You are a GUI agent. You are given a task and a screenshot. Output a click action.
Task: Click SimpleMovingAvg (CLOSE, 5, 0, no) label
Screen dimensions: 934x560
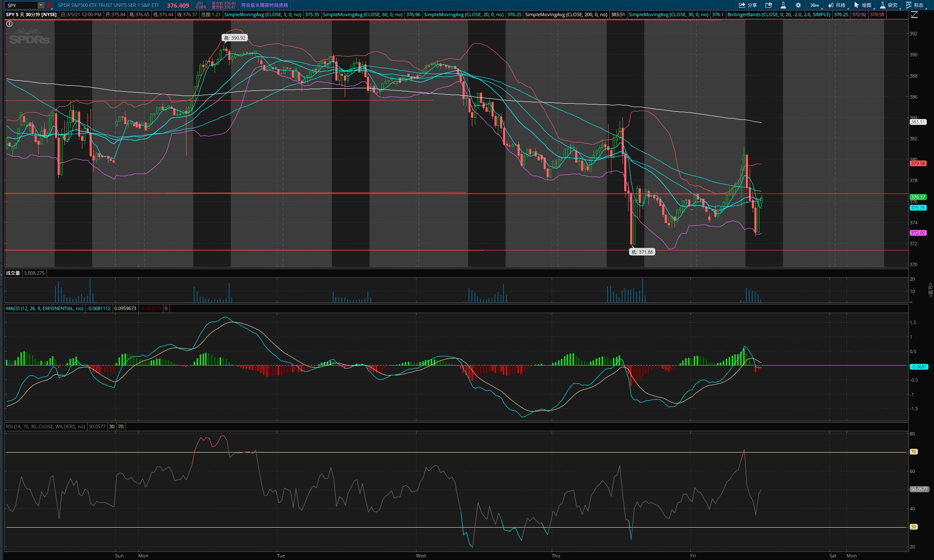point(263,15)
